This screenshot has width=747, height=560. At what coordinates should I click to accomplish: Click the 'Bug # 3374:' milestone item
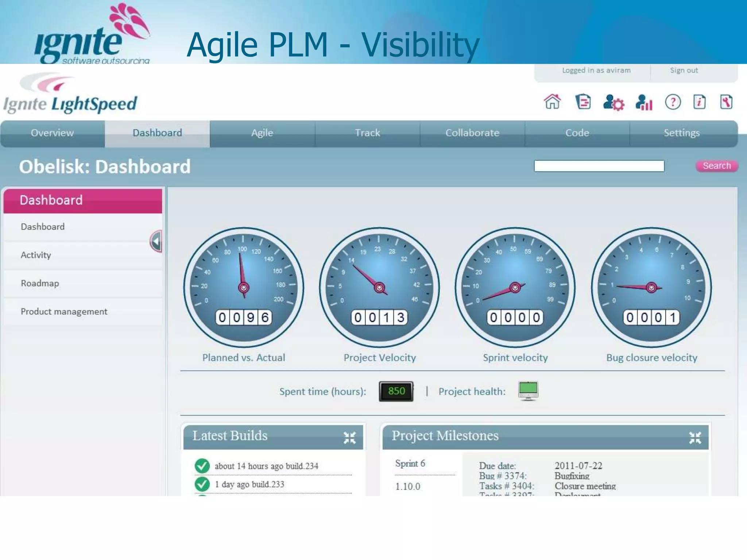[x=503, y=476]
